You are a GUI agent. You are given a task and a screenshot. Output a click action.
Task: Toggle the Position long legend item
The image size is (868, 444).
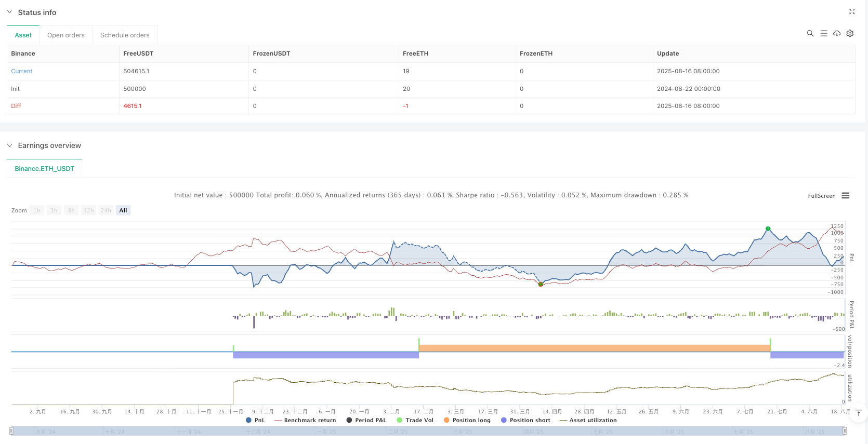coord(467,420)
